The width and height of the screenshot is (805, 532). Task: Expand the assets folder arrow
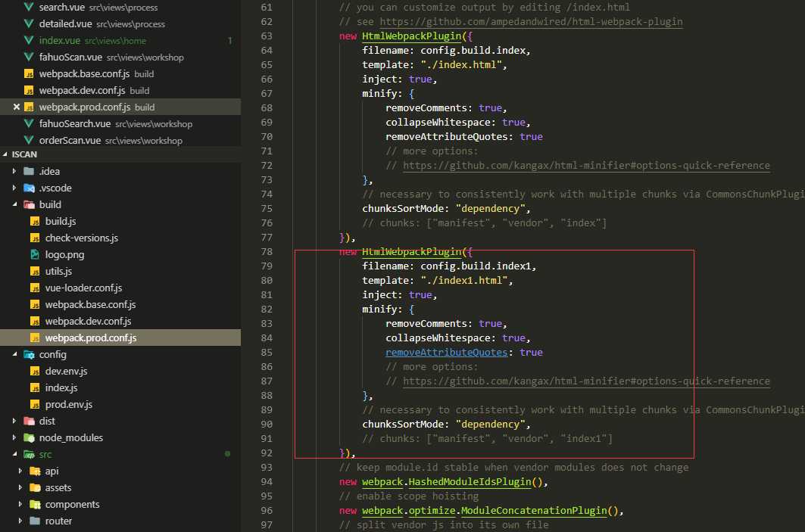click(20, 488)
